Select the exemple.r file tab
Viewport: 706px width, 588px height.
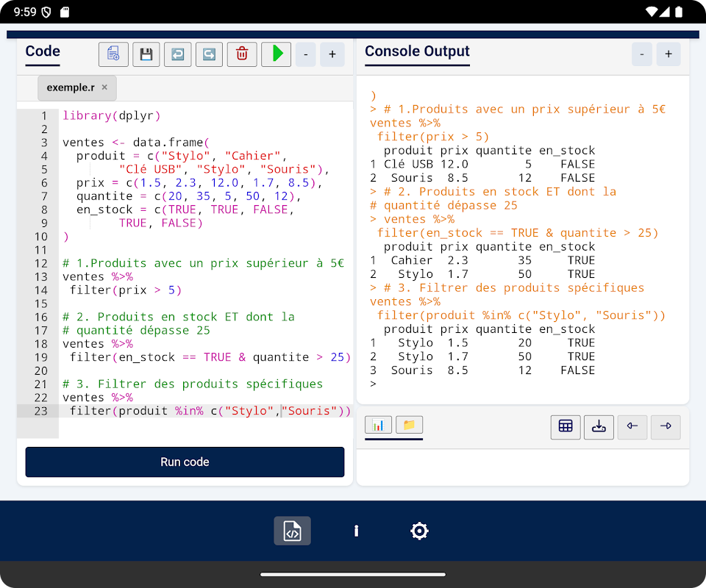pos(71,87)
